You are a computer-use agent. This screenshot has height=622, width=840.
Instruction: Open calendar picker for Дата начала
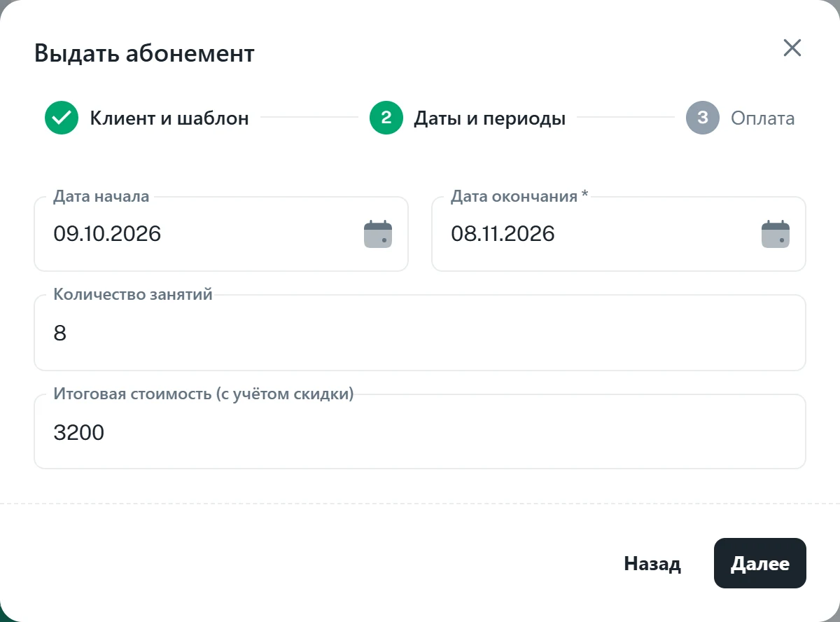[378, 234]
